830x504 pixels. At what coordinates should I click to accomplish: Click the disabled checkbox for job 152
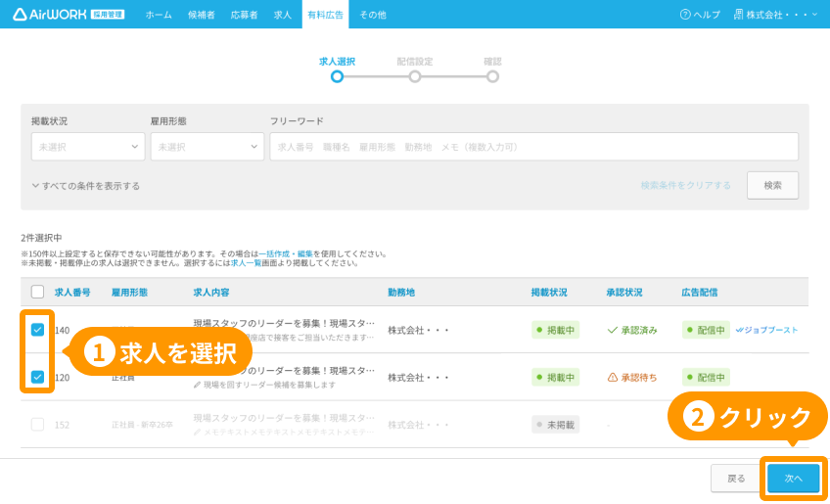tap(37, 425)
